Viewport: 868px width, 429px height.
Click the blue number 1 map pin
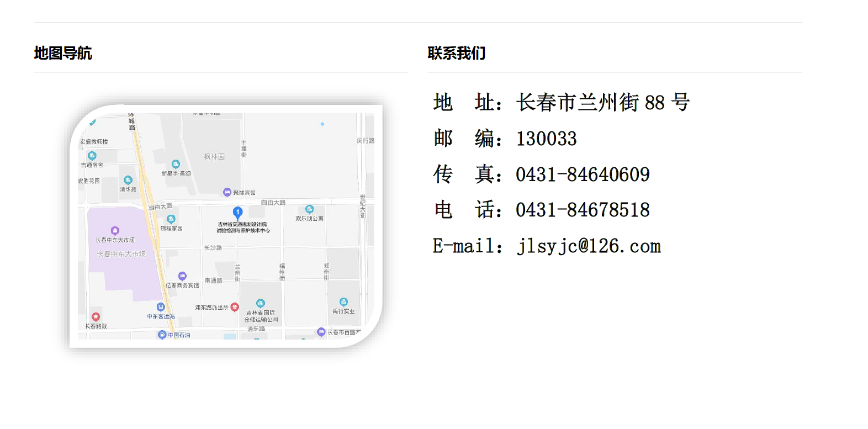click(x=237, y=212)
